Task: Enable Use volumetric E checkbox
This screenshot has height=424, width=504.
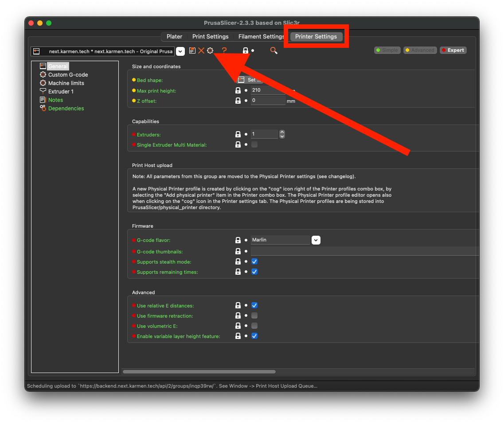Action: point(254,326)
